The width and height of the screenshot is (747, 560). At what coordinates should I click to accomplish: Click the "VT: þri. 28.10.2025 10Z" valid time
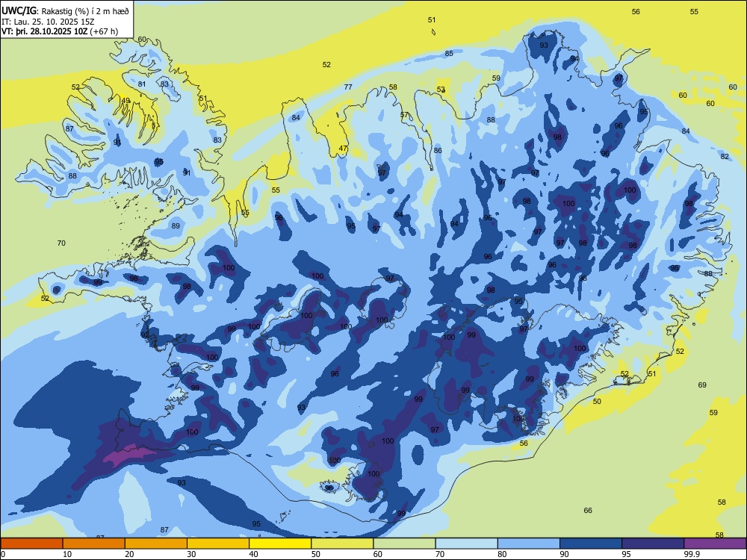pyautogui.click(x=44, y=31)
